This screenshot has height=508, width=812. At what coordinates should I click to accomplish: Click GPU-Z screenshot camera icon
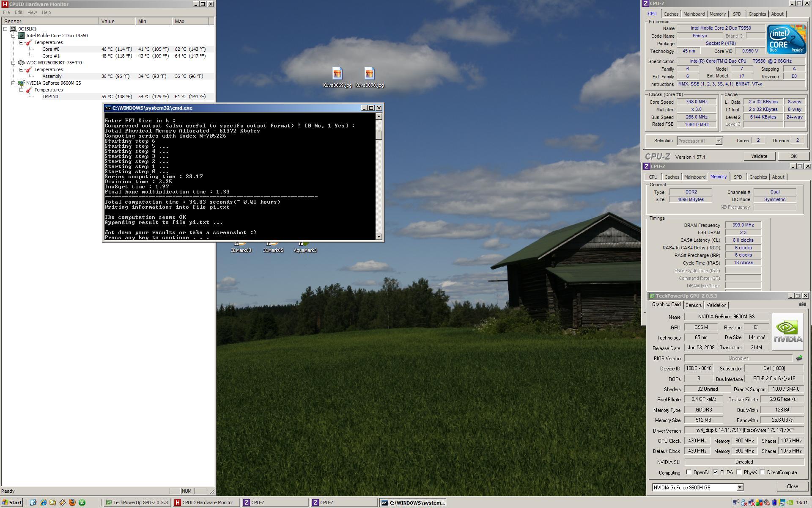click(802, 304)
